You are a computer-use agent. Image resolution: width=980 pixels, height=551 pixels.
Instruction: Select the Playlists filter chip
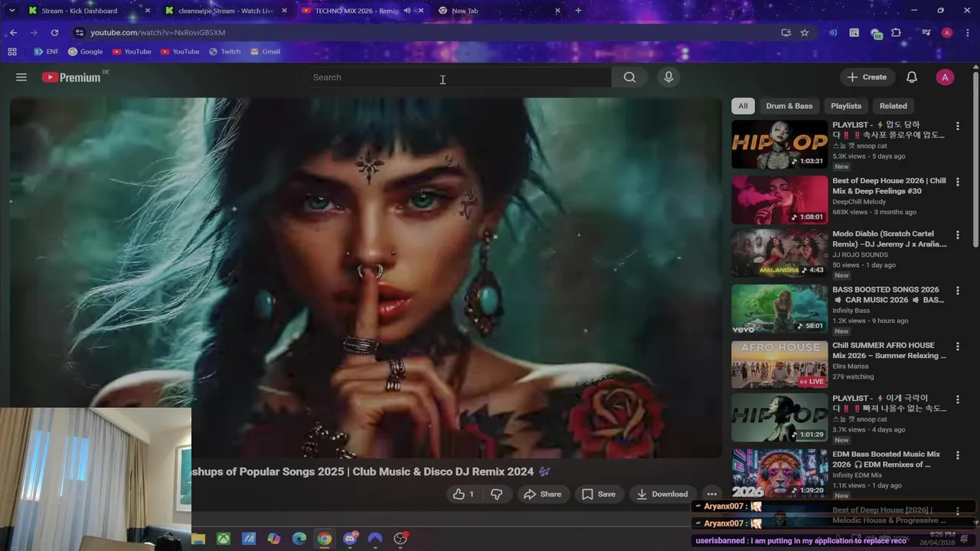coord(846,106)
